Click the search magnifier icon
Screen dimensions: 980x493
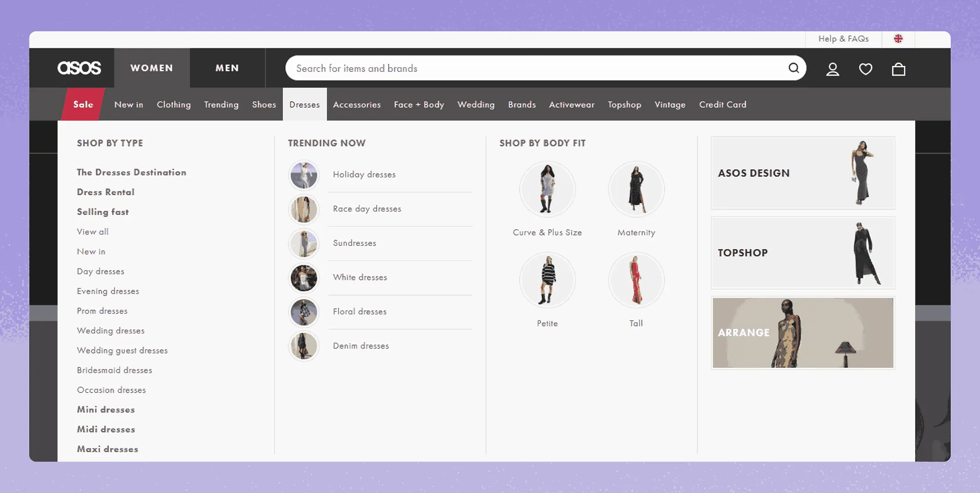pos(793,68)
